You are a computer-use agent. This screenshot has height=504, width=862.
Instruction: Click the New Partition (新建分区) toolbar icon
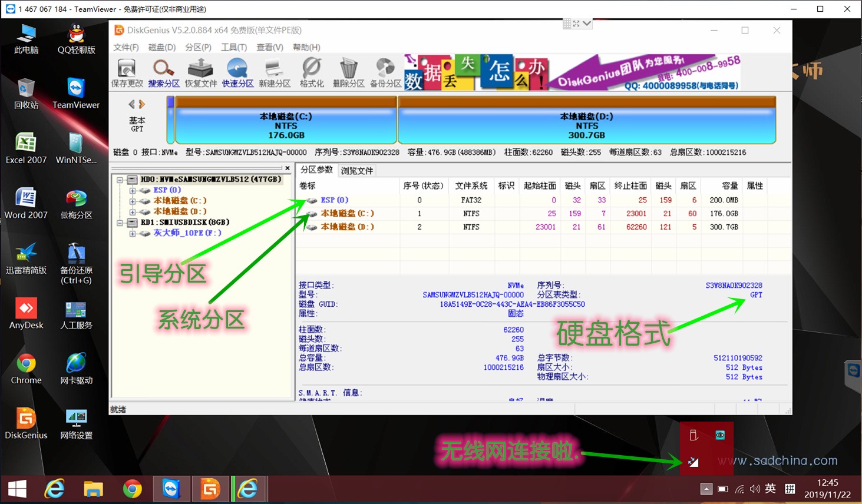coord(275,73)
